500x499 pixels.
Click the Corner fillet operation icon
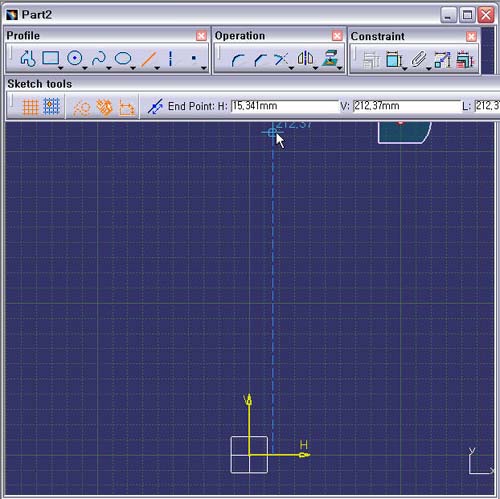pos(238,60)
